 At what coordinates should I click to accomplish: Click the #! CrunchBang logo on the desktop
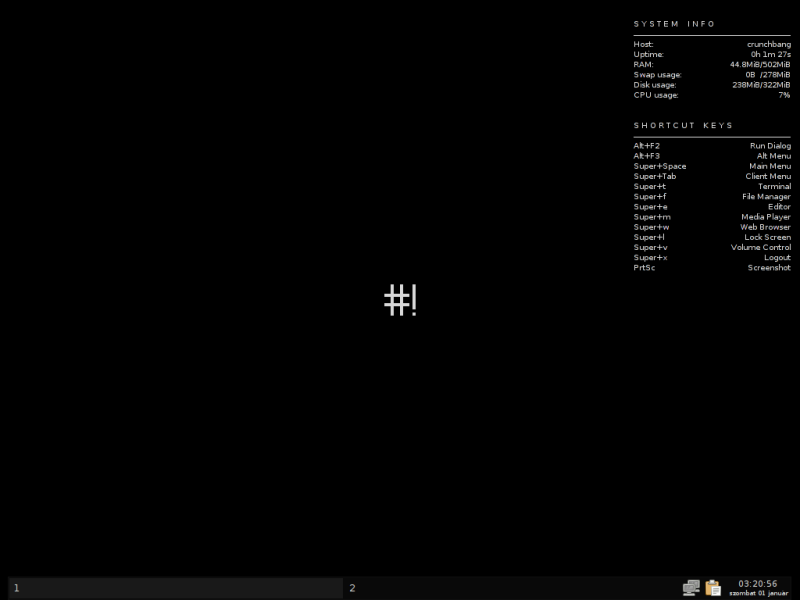point(401,300)
